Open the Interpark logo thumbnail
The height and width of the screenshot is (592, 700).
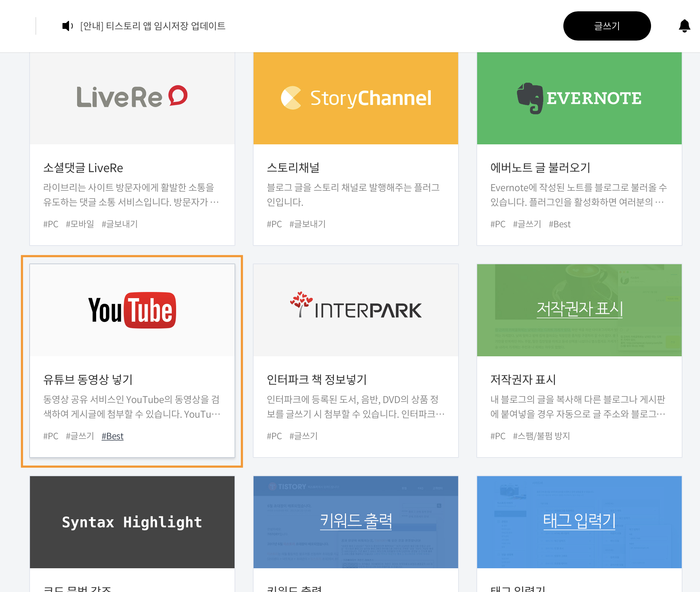(x=356, y=310)
